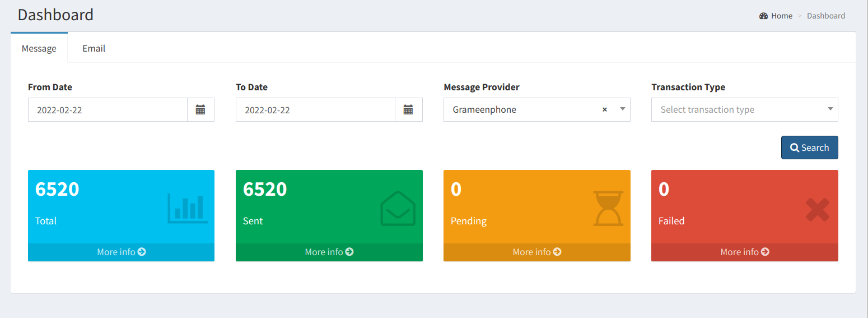Click the hourglass icon on Pending card

click(608, 208)
